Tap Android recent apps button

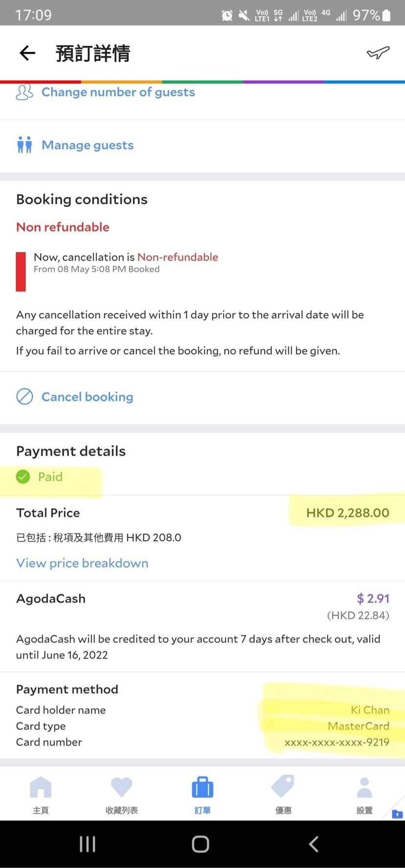point(88,844)
